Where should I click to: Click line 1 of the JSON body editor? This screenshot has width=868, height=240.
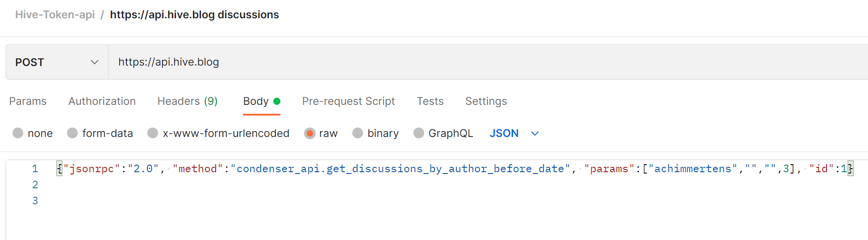pos(455,169)
